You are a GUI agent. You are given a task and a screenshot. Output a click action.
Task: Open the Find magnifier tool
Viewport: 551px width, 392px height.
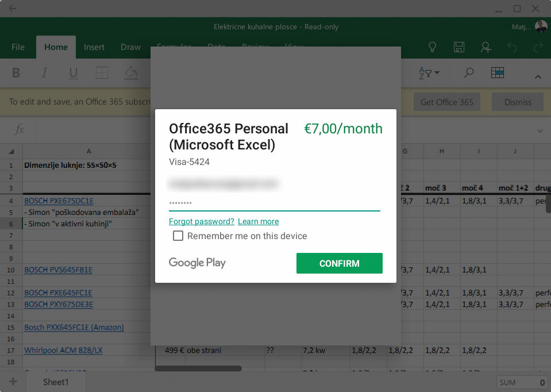pos(469,73)
